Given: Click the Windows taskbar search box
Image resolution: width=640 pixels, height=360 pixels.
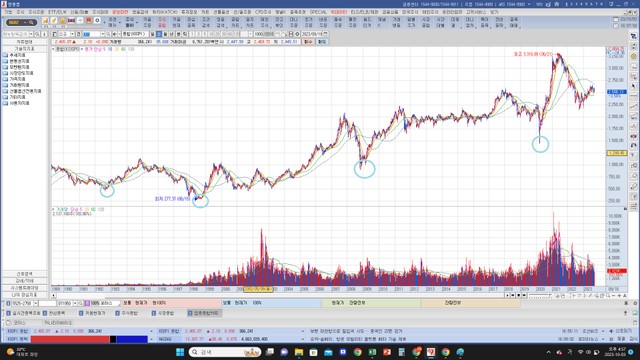Looking at the screenshot, I should [x=224, y=352].
